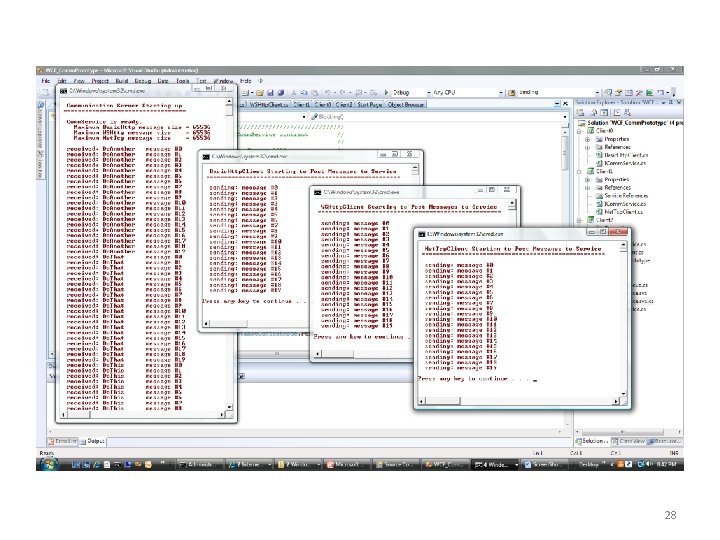Click the Find in Files icon before search box

[512, 93]
